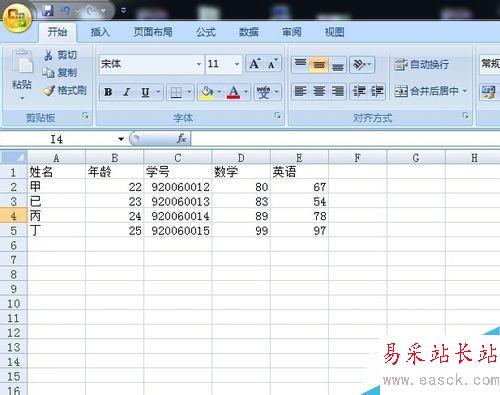
Task: Undo the last action
Action: [65, 11]
